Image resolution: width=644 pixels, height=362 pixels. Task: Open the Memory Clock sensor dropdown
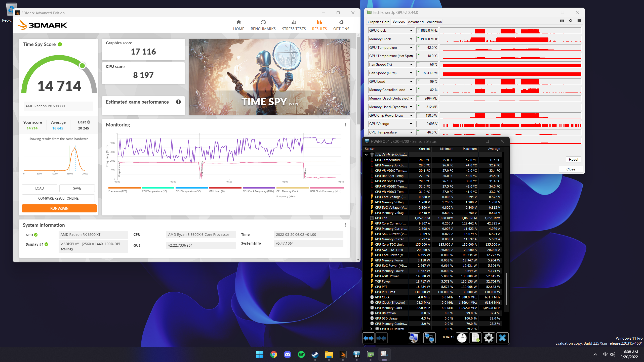point(411,39)
